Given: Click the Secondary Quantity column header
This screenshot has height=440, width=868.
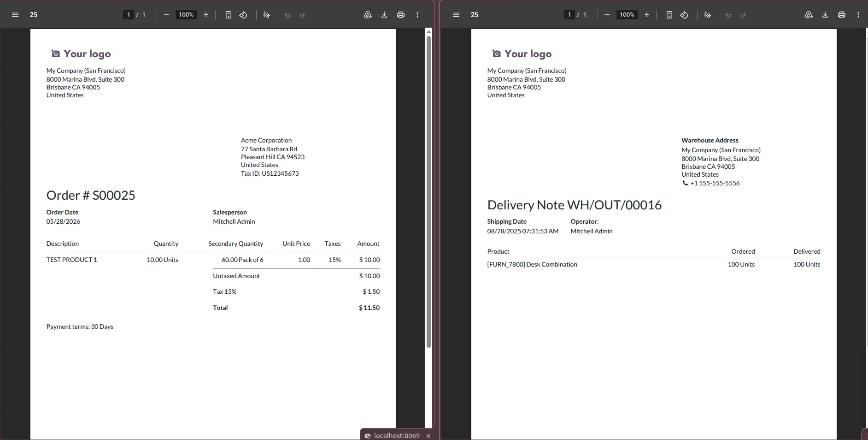Looking at the screenshot, I should pyautogui.click(x=236, y=244).
